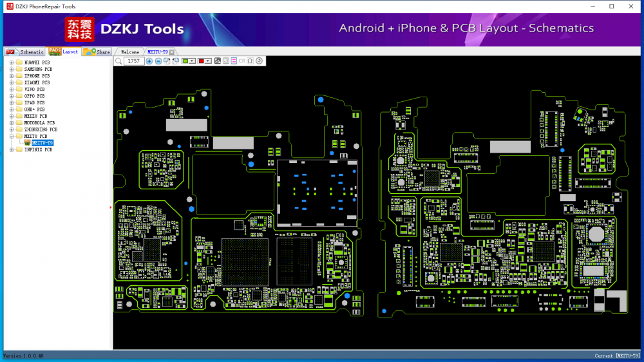Click the IPHONE PCB folder icon
The width and height of the screenshot is (644, 362).
coord(19,76)
